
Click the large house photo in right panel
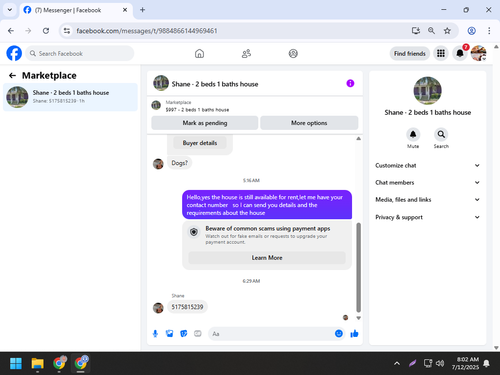tap(427, 91)
